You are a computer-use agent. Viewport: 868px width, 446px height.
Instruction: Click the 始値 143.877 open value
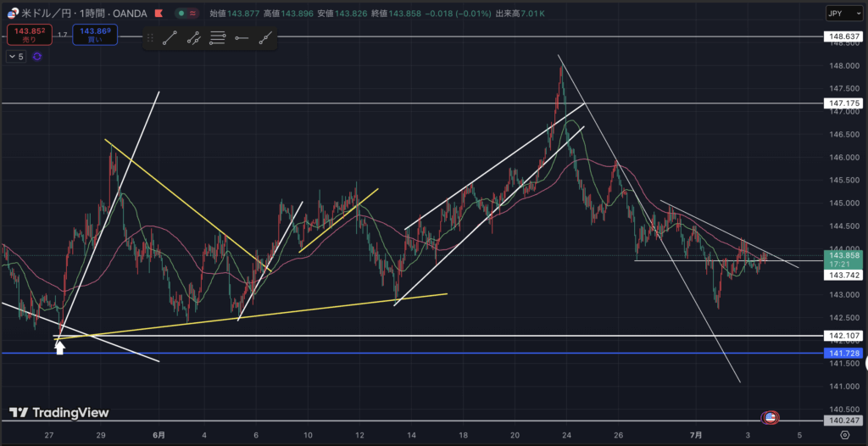(x=233, y=13)
